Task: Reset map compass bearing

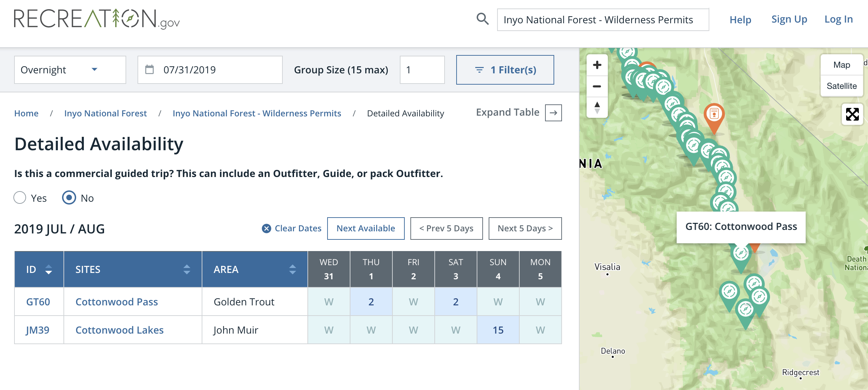Action: 597,108
